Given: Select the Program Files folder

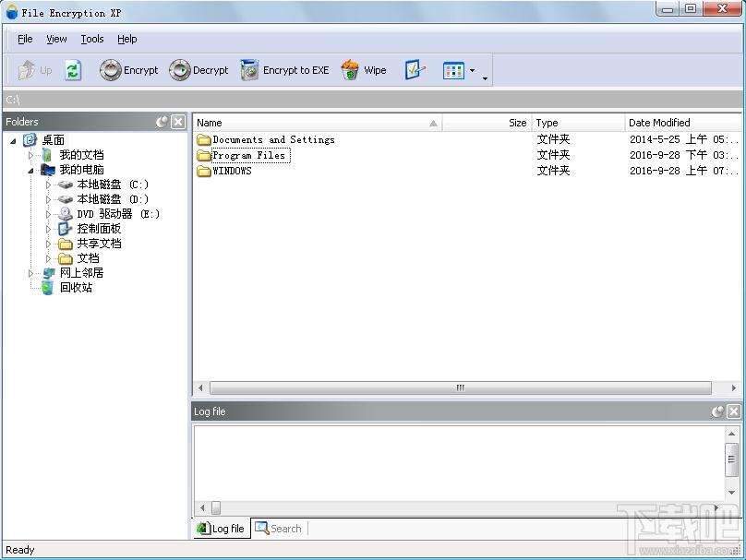Looking at the screenshot, I should click(x=249, y=155).
